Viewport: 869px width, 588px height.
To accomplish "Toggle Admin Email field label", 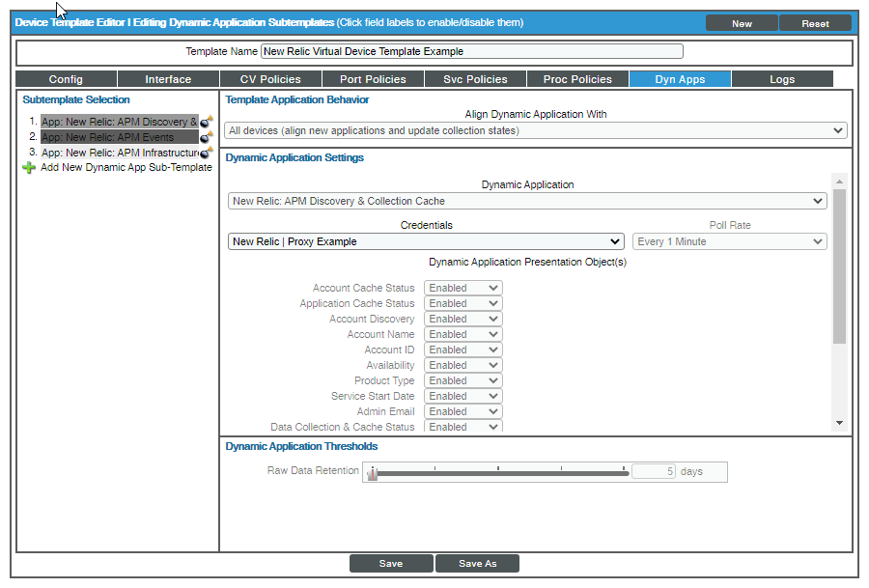I will 385,411.
